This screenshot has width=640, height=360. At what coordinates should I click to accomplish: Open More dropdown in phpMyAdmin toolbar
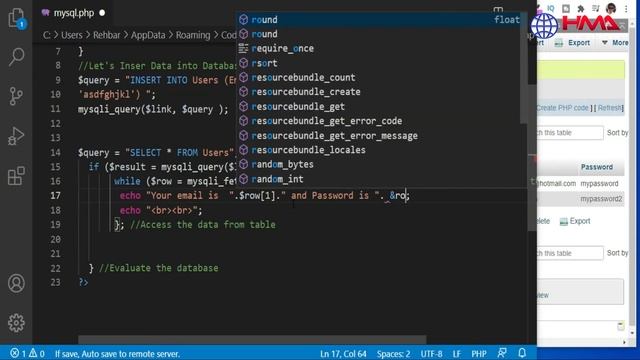pyautogui.click(x=616, y=42)
